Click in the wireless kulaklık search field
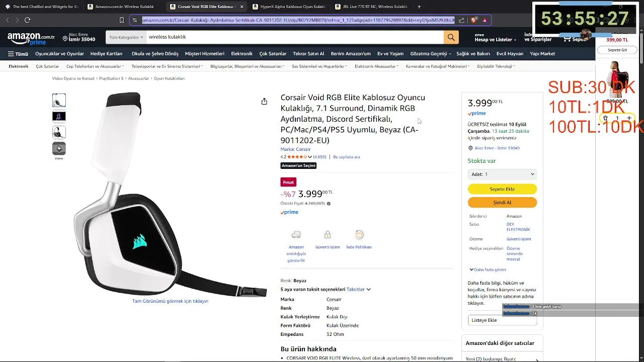 [x=295, y=37]
